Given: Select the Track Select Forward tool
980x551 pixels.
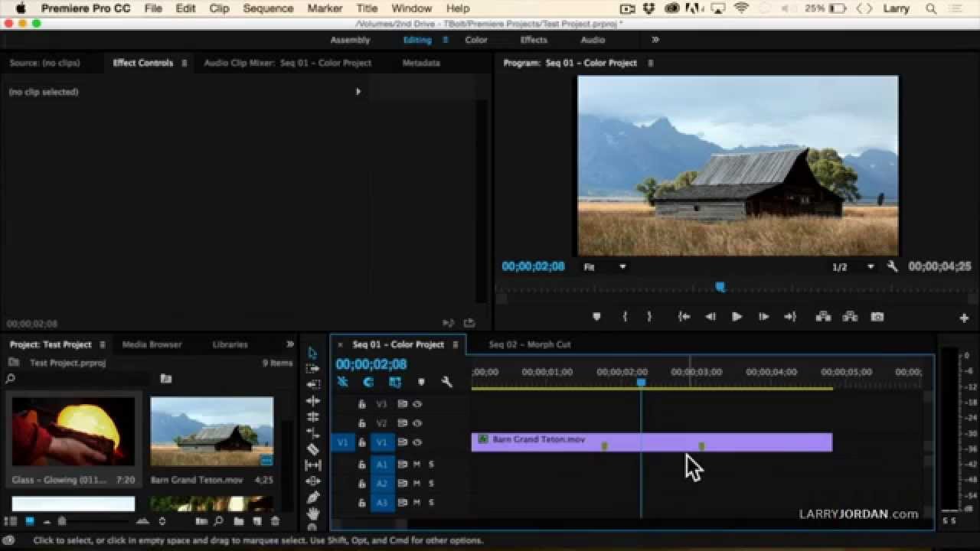Looking at the screenshot, I should [312, 369].
